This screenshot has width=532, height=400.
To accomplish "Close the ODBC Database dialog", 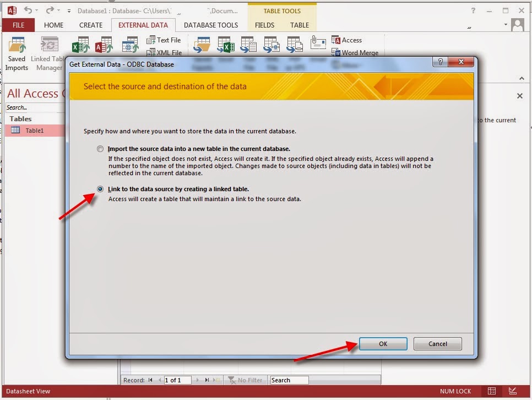I will 461,62.
